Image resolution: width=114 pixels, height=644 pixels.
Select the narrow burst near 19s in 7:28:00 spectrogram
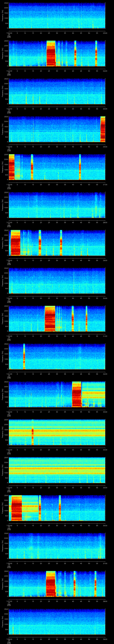(40, 243)
